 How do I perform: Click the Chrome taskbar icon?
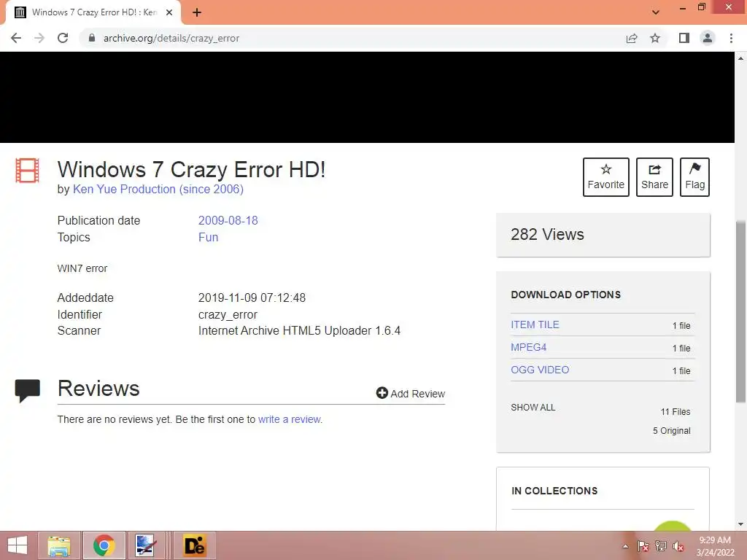click(104, 545)
